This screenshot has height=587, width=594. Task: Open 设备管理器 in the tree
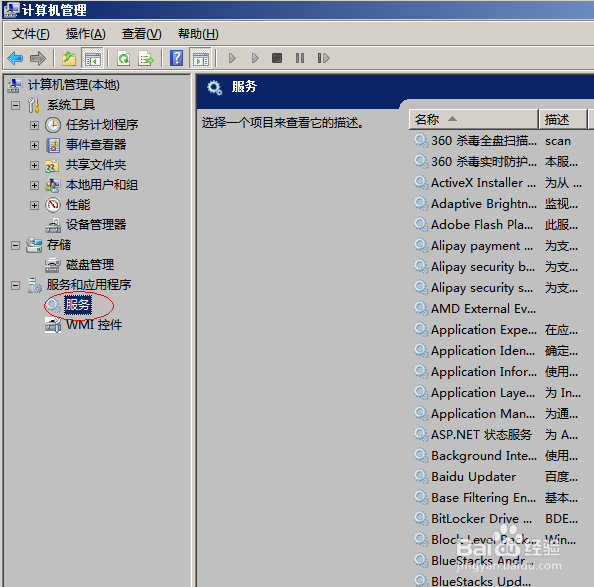click(96, 225)
